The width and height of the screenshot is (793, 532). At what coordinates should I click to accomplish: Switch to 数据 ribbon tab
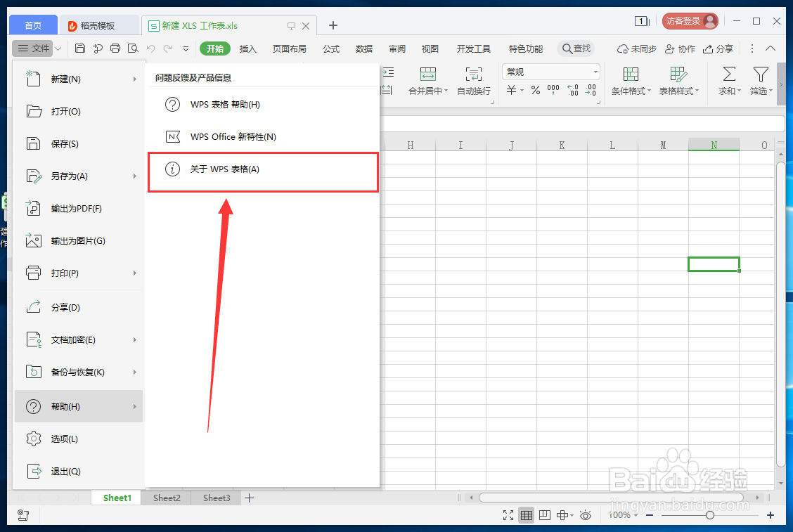pyautogui.click(x=364, y=48)
